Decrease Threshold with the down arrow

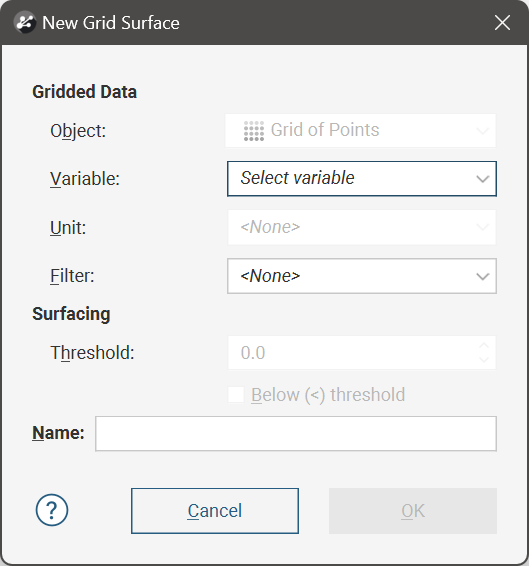[x=484, y=360]
